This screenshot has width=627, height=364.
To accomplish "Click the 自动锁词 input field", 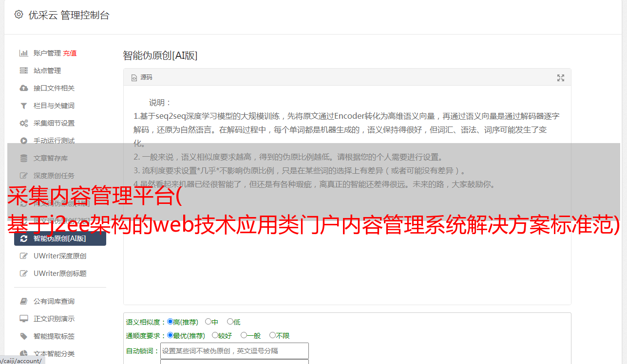I will (x=234, y=351).
